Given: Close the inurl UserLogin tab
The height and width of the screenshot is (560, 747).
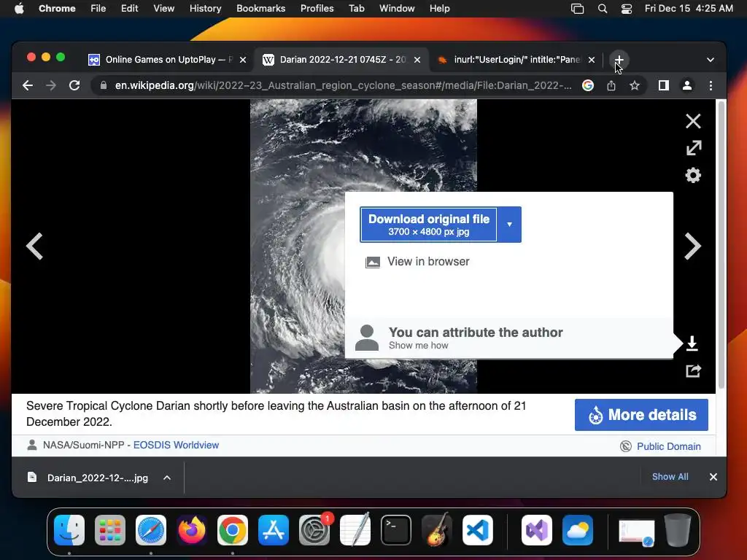Looking at the screenshot, I should click(x=591, y=60).
